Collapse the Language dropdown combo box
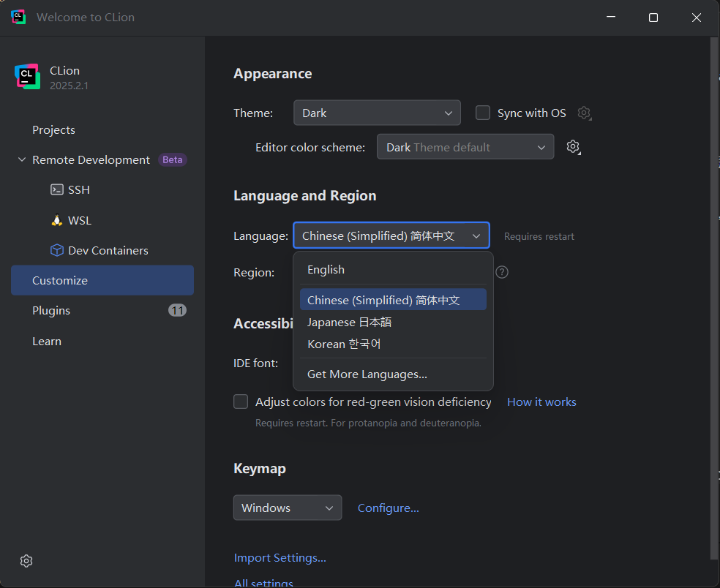Screen dimensions: 720x588 391,236
